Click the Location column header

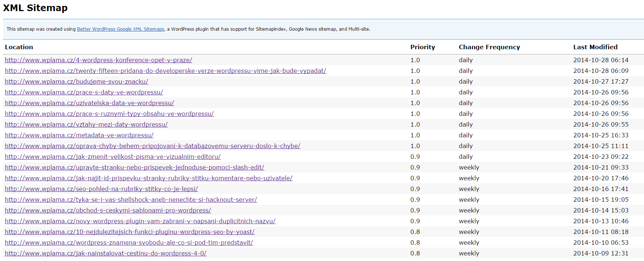coord(19,47)
